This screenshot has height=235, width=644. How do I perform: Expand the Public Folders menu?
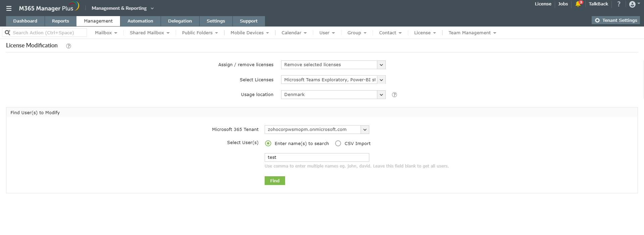click(200, 33)
